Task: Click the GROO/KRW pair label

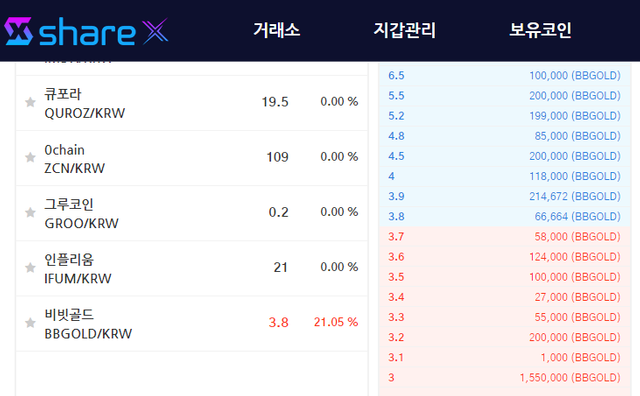Action: point(81,223)
